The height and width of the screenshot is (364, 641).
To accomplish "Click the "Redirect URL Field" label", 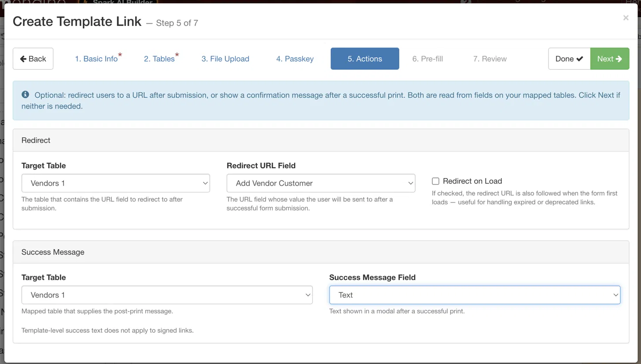I will coord(261,165).
